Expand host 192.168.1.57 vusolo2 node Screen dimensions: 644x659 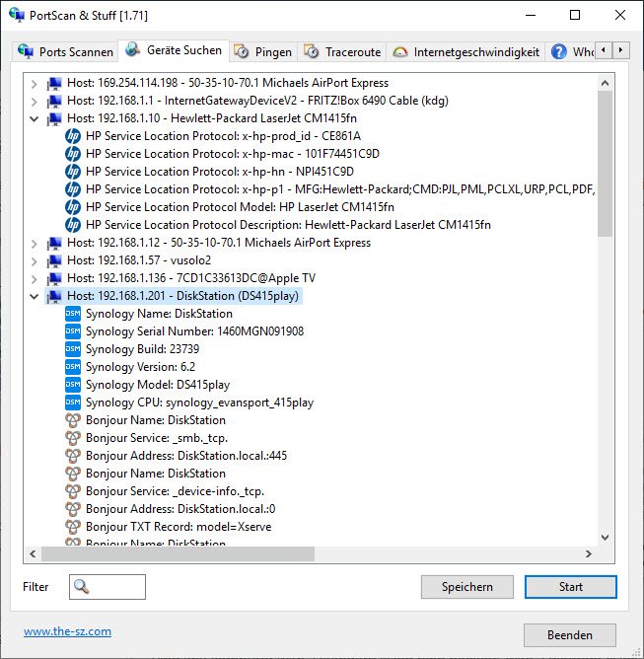(x=35, y=261)
